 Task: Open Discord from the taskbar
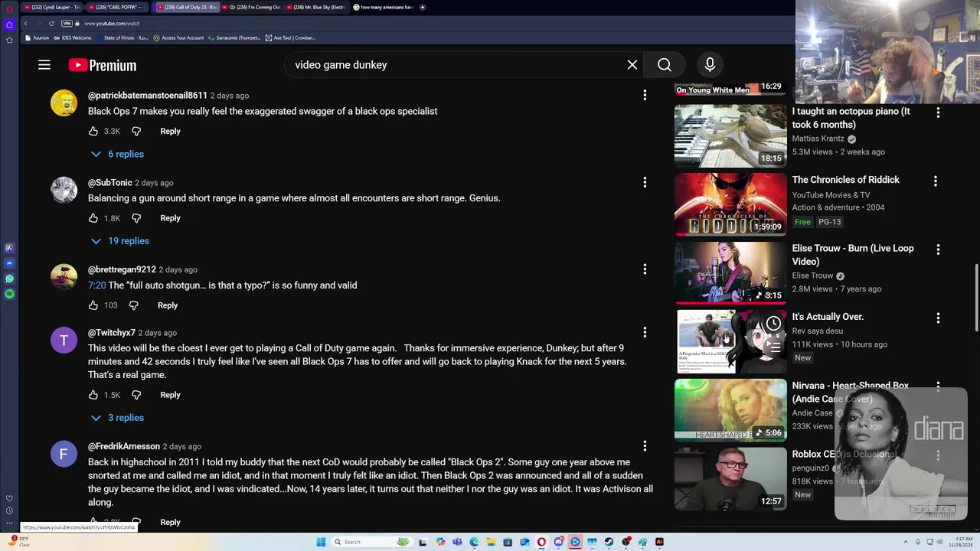pos(558,542)
